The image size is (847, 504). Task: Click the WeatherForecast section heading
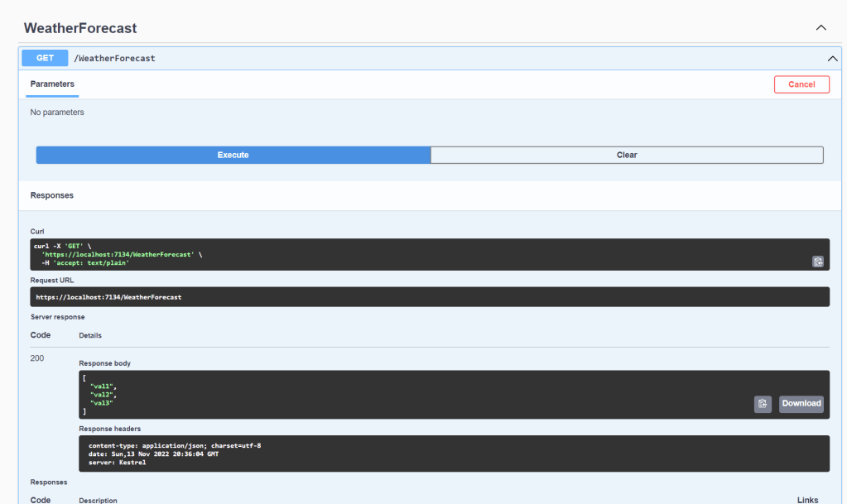click(x=80, y=28)
